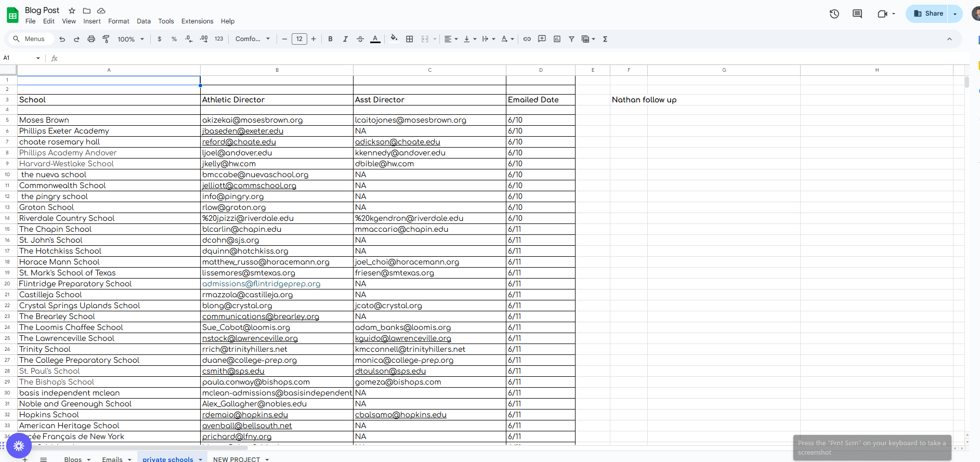Increase decimal places icon

pos(204,39)
